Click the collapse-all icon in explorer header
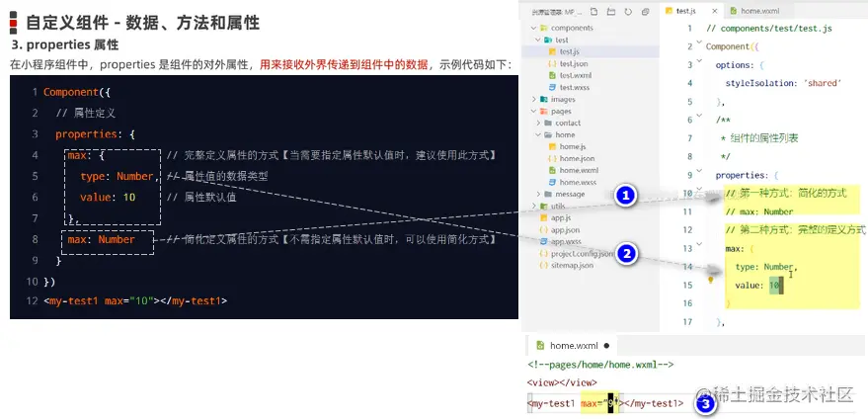Image resolution: width=868 pixels, height=419 pixels. click(646, 11)
